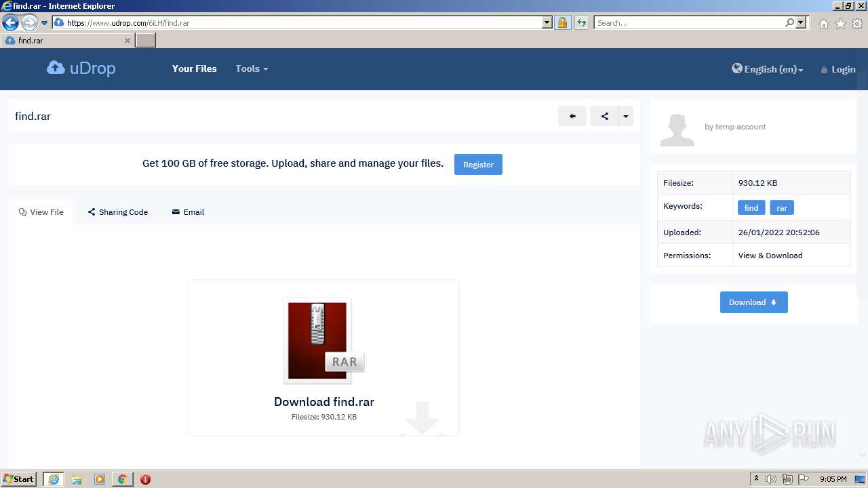Click the RAR archive file thumbnail

coord(324,342)
